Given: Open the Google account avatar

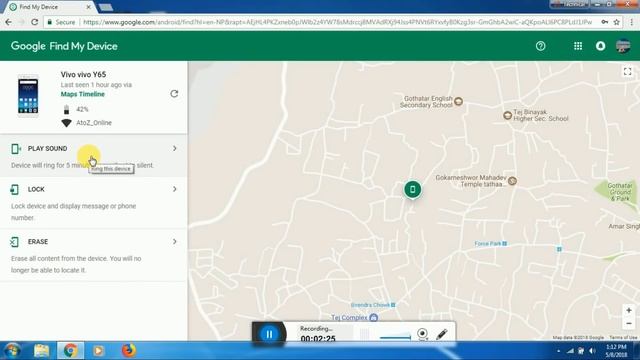Looking at the screenshot, I should [623, 46].
